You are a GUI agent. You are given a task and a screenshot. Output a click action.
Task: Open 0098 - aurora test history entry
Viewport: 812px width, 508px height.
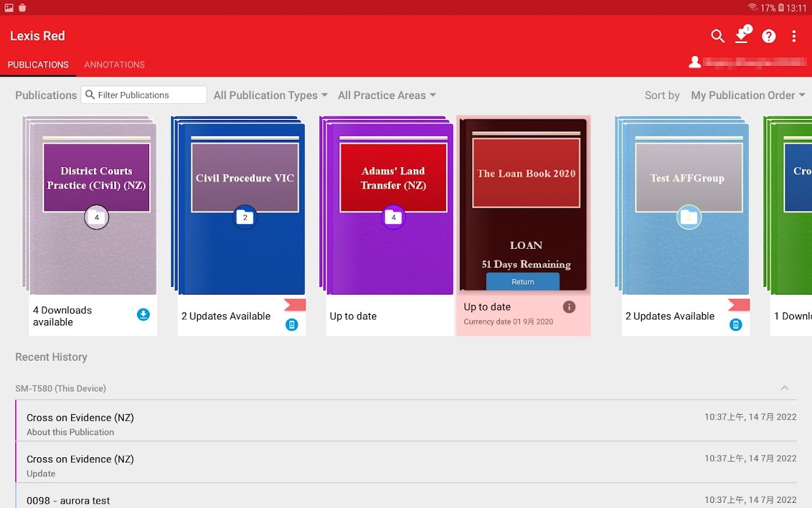click(406, 496)
